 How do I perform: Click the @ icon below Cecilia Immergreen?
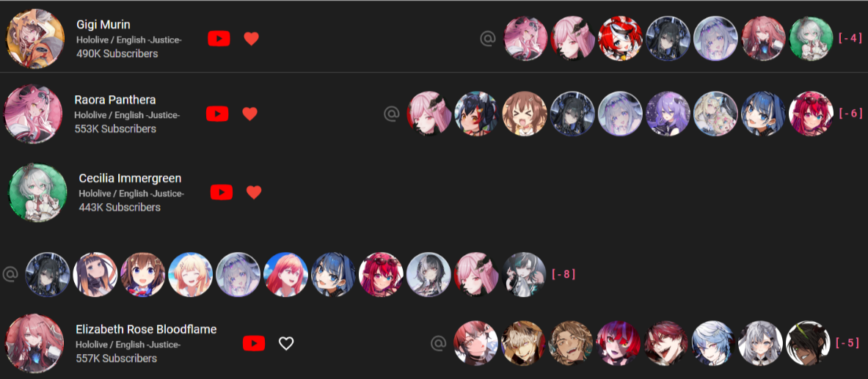pyautogui.click(x=10, y=274)
